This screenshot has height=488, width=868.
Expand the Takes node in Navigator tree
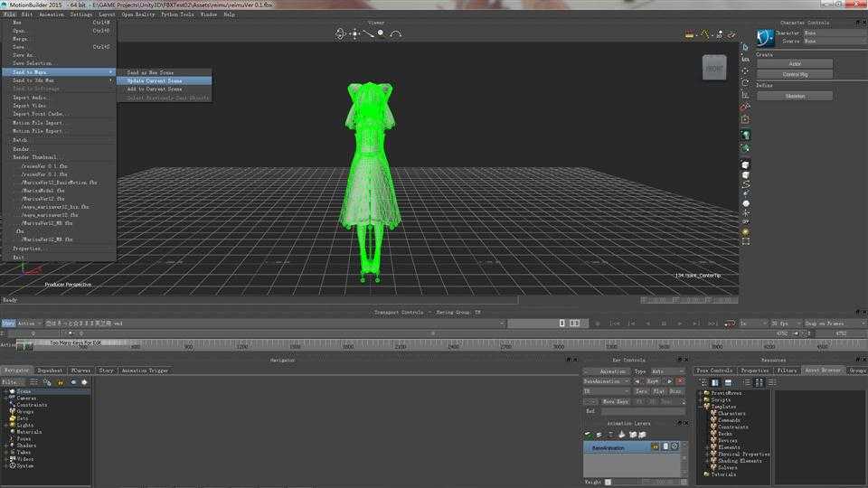(x=5, y=452)
